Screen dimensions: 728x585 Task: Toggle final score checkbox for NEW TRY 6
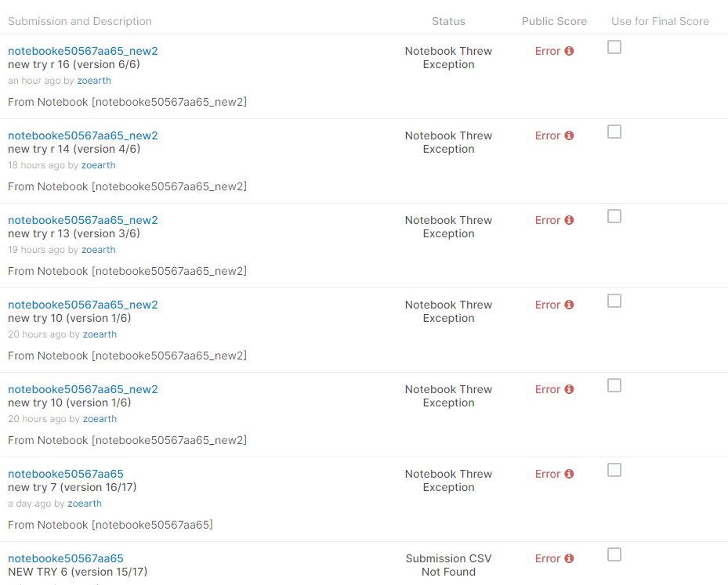(x=614, y=554)
